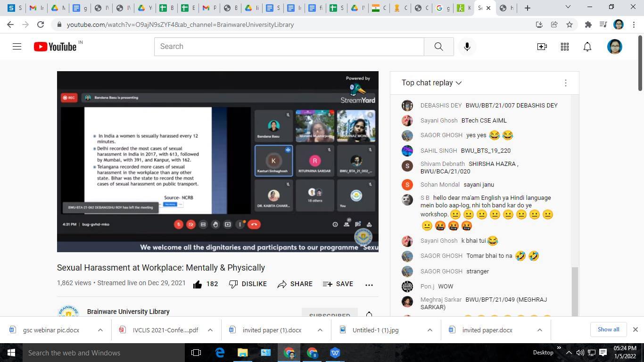Screen dimensions: 644x362
Task: Open the Create video camera icon
Action: click(542, 47)
